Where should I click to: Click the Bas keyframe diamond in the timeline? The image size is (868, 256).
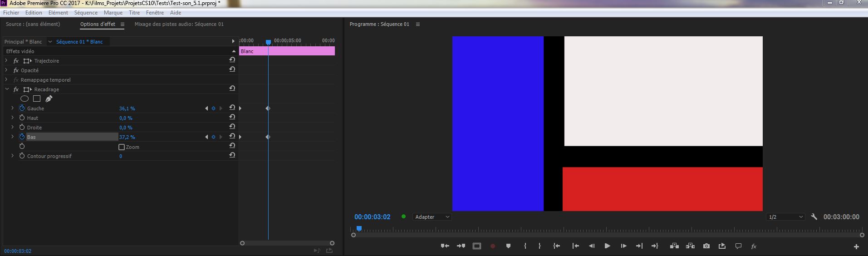click(268, 137)
